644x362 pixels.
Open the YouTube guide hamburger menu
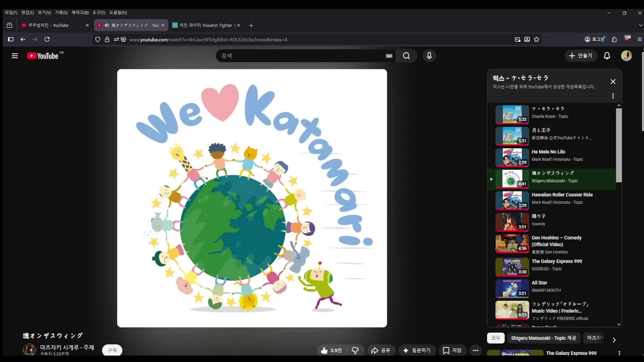click(x=15, y=56)
